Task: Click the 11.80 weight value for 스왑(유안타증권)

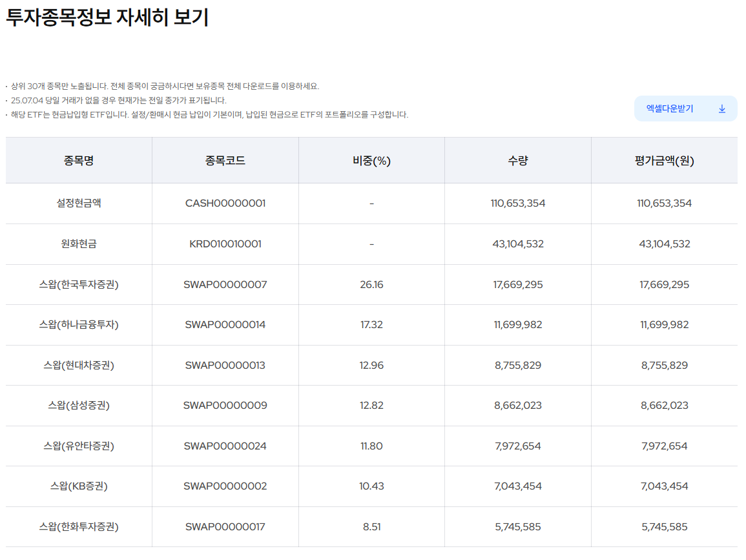Action: tap(371, 446)
